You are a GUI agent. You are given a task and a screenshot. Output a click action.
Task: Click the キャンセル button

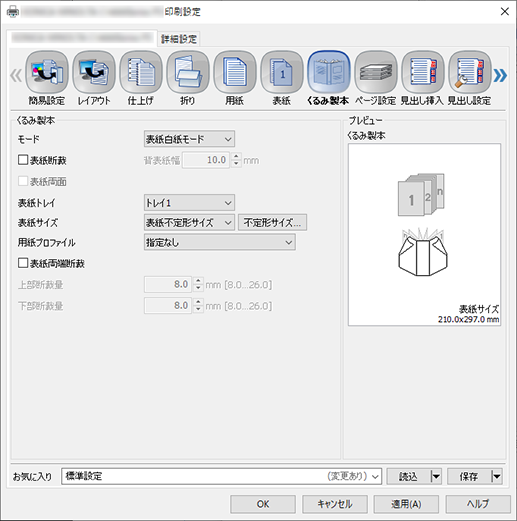pyautogui.click(x=335, y=504)
